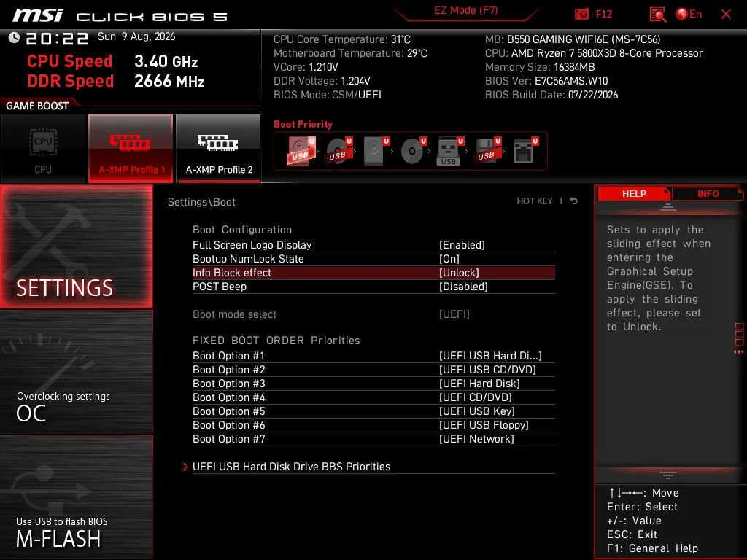
Task: Open Boot Option #6 [UEFI USB Floppy] value
Action: [484, 425]
